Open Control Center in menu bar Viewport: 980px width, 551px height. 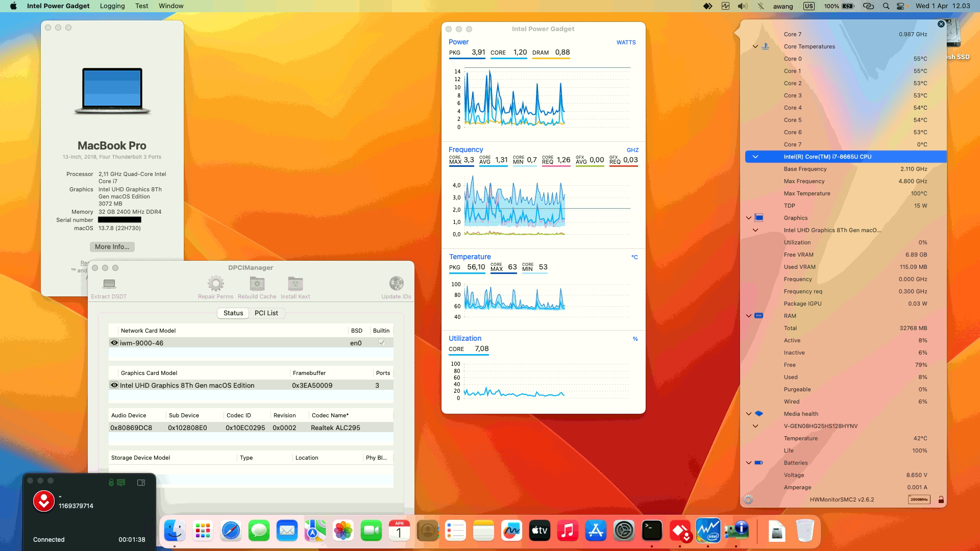pyautogui.click(x=901, y=6)
